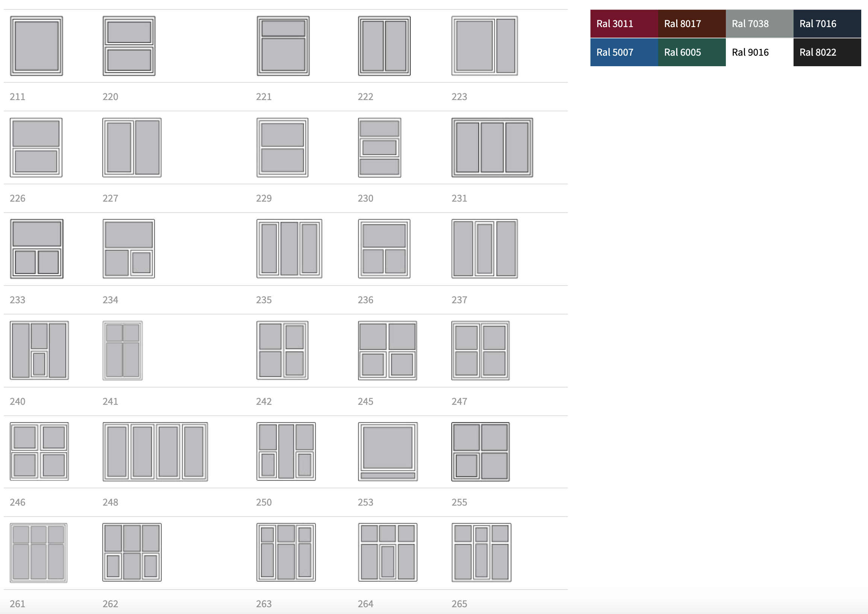Choose window type 230 three horizontal panes
This screenshot has height=614, width=868.
click(x=379, y=147)
